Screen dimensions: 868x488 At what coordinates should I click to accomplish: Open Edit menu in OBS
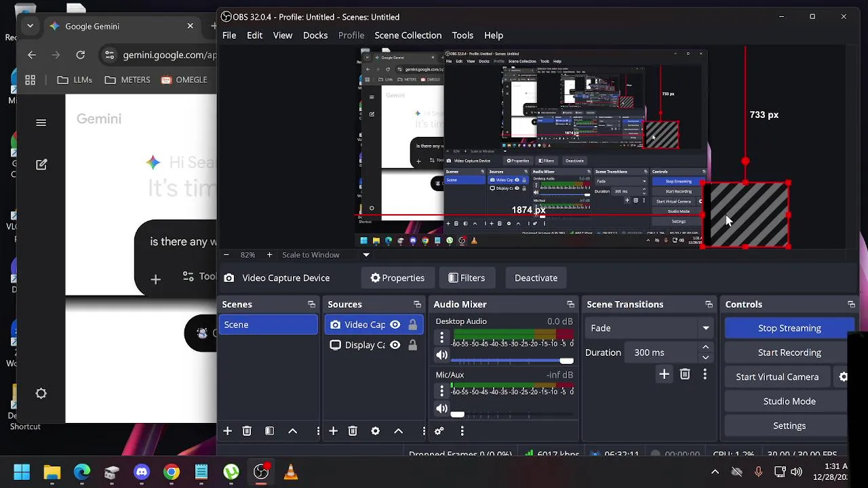(x=254, y=35)
